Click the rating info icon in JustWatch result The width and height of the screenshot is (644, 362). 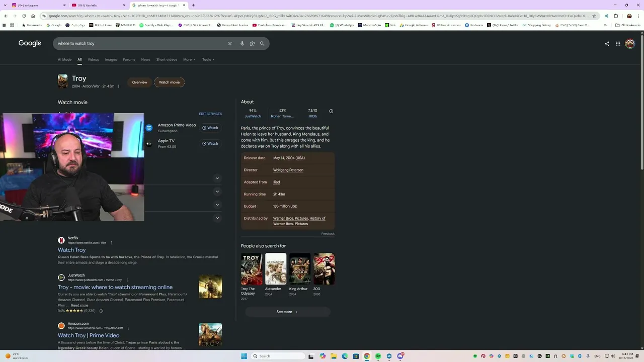[x=101, y=311]
